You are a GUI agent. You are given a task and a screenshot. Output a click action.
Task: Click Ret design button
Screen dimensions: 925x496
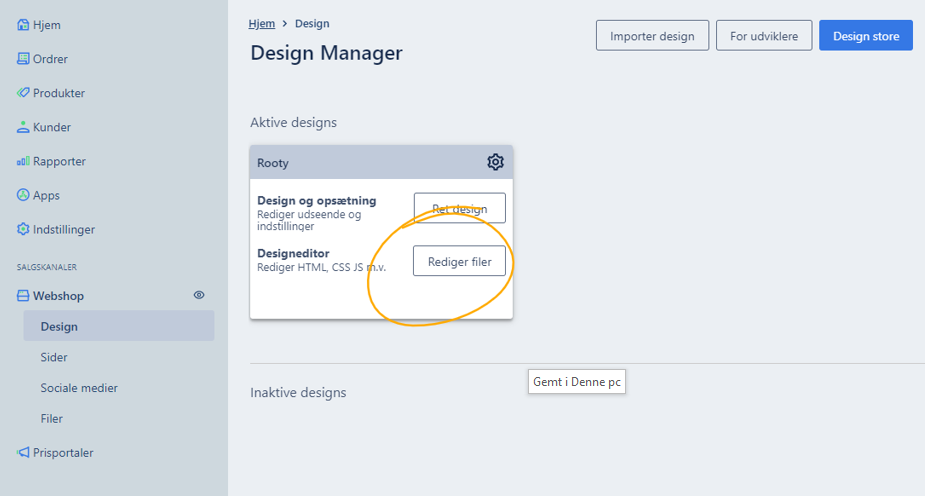(460, 208)
